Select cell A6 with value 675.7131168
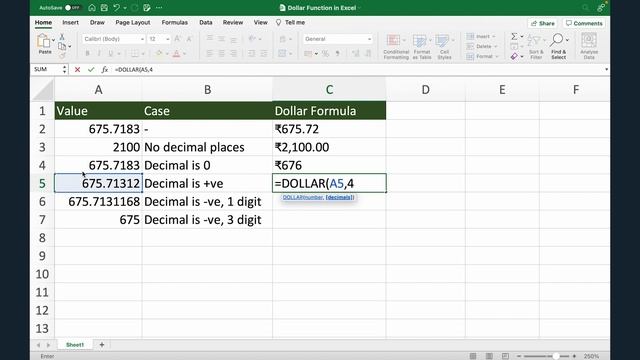 click(98, 202)
